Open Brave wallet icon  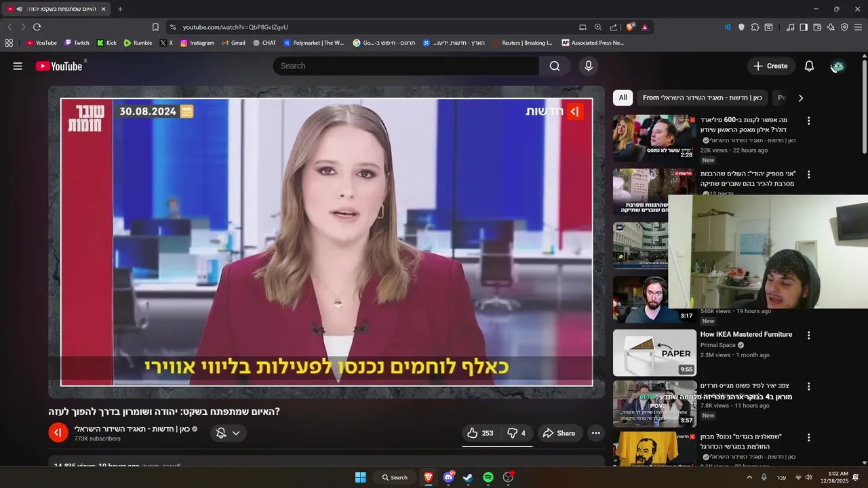point(817,27)
